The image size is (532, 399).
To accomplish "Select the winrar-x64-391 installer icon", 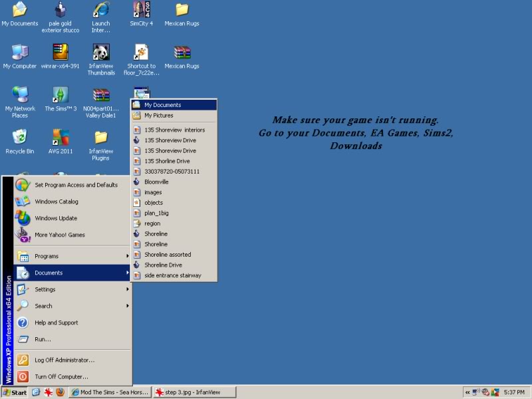I will (x=61, y=57).
